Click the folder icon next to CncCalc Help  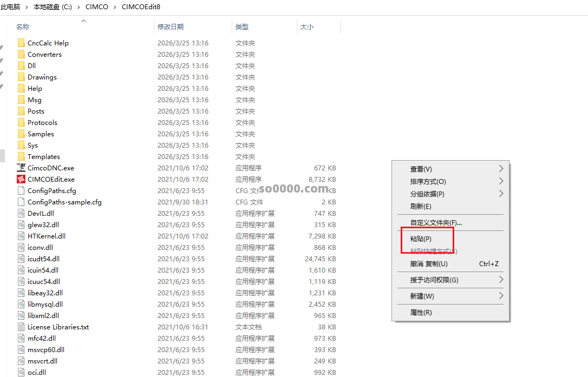pyautogui.click(x=22, y=43)
